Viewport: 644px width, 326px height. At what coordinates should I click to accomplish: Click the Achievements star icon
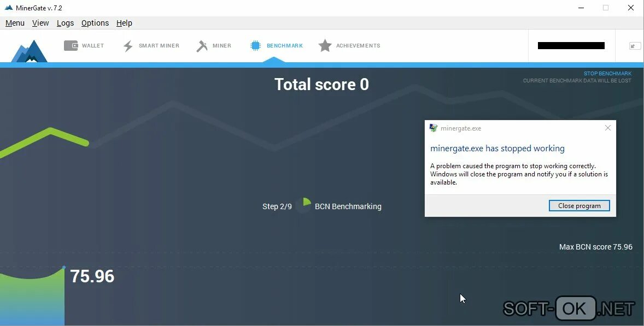[325, 45]
